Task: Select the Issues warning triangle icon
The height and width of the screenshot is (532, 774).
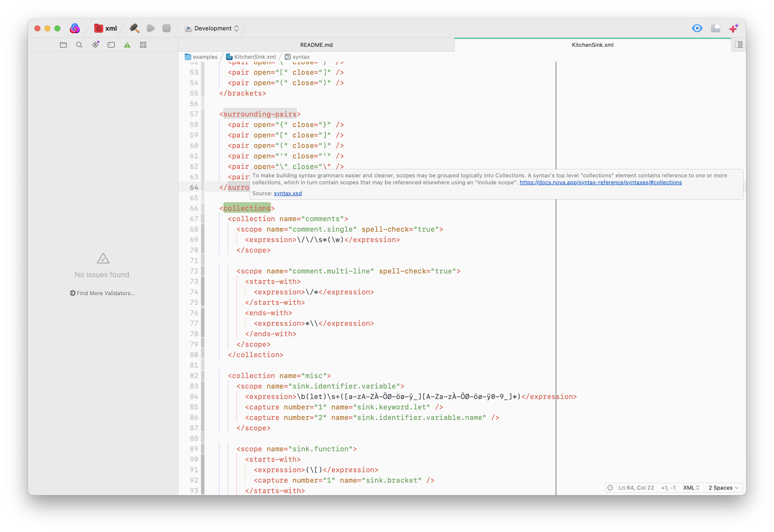Action: (x=127, y=45)
